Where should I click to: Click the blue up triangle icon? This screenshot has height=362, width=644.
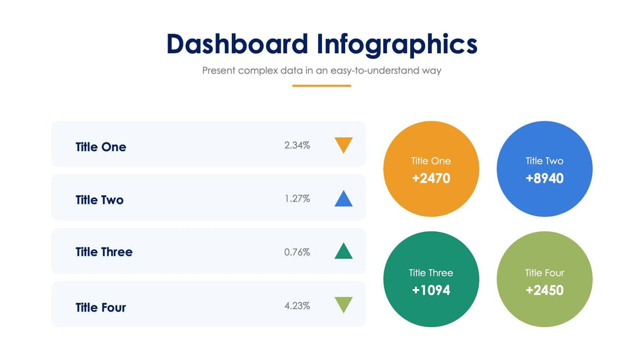point(343,199)
